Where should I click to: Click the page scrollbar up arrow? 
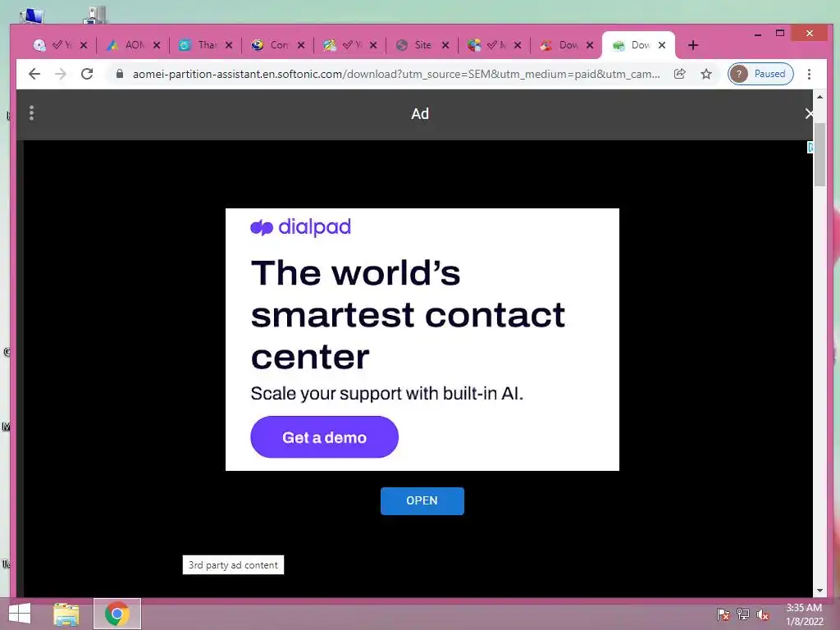tap(819, 97)
